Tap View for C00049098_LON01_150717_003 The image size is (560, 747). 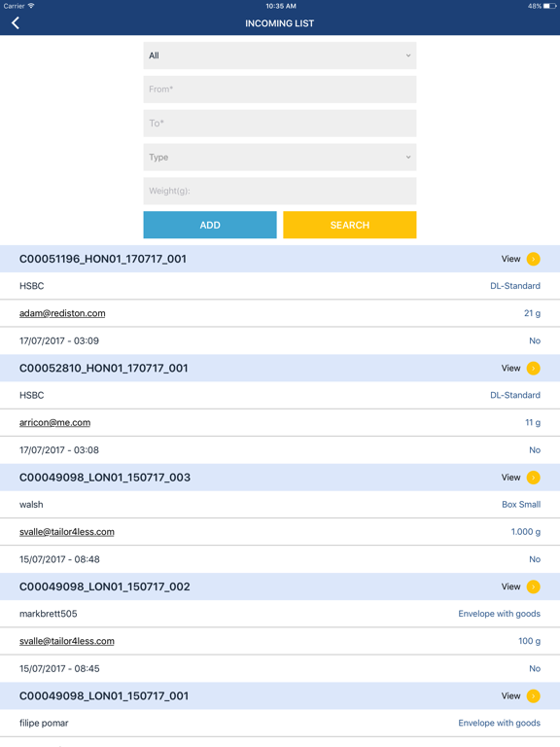[510, 478]
